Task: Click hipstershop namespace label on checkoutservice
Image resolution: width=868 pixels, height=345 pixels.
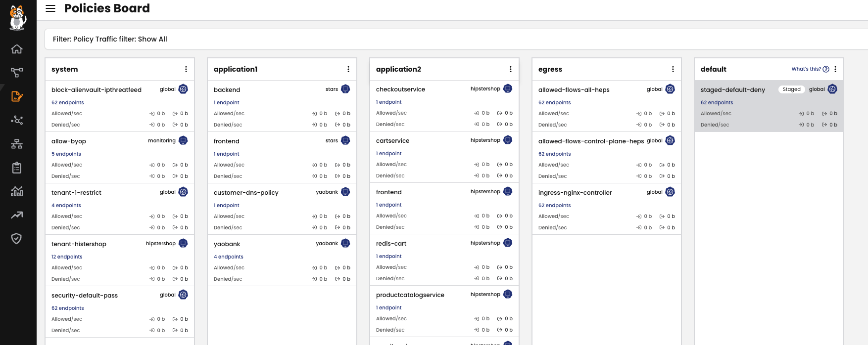Action: [485, 89]
